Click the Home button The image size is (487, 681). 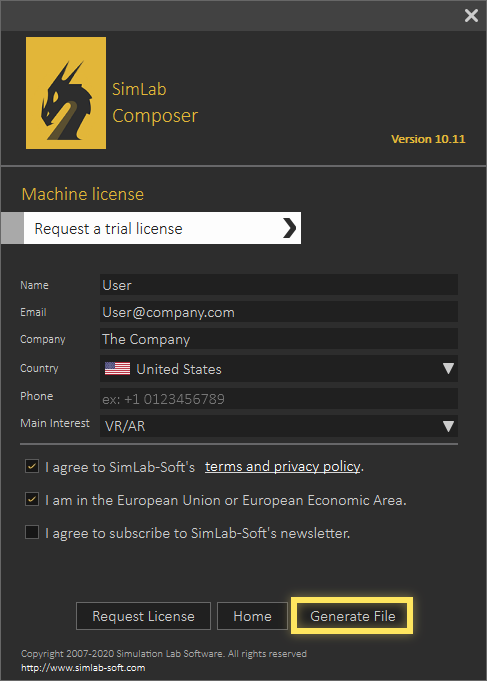pos(252,616)
